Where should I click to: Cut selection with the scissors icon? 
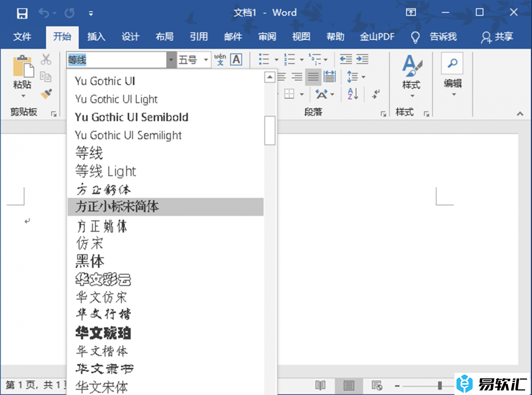[46, 59]
